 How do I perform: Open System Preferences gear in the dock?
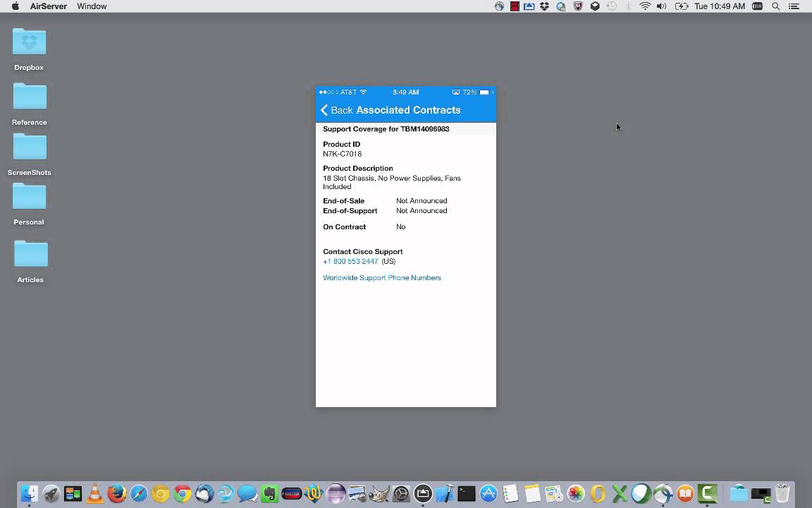tap(401, 493)
